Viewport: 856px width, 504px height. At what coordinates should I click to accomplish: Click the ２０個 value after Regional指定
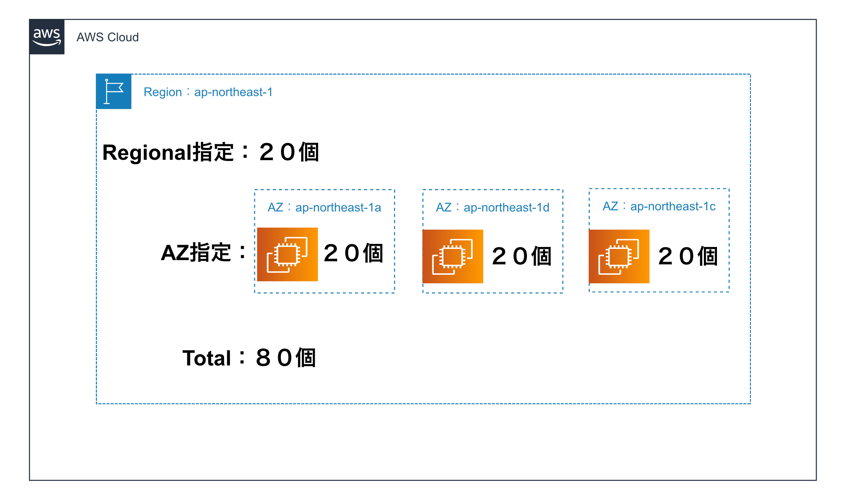click(289, 152)
